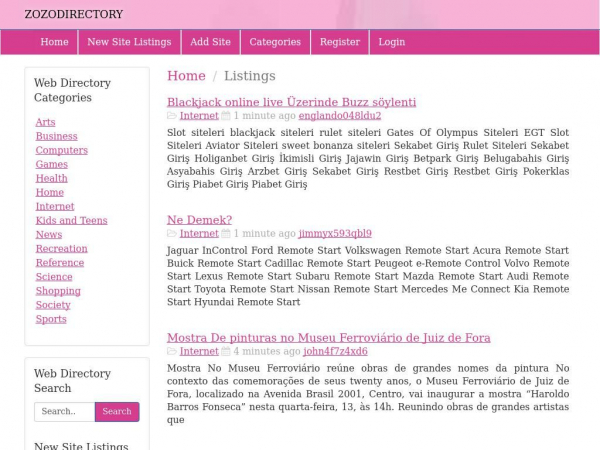Focus the Search.. input field
This screenshot has height=450, width=600.
point(65,411)
